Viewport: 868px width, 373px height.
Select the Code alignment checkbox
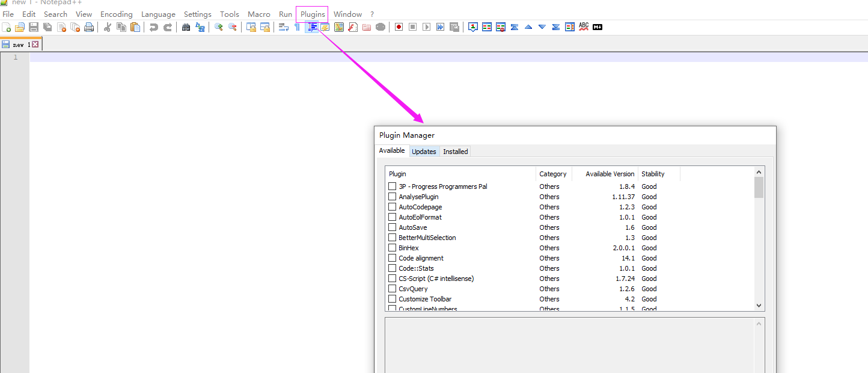pos(393,258)
